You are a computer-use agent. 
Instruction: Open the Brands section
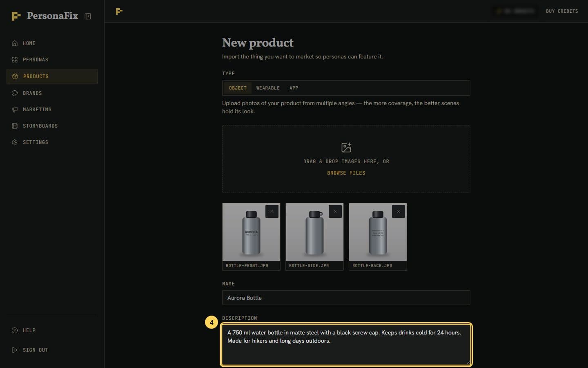[x=52, y=93]
